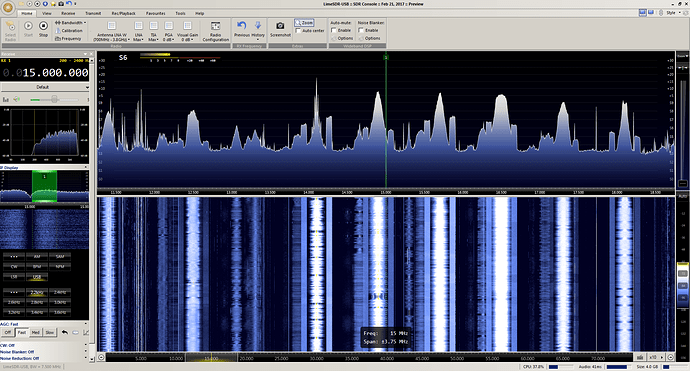
Task: Activate the Zoom tool in Extras
Action: (304, 22)
